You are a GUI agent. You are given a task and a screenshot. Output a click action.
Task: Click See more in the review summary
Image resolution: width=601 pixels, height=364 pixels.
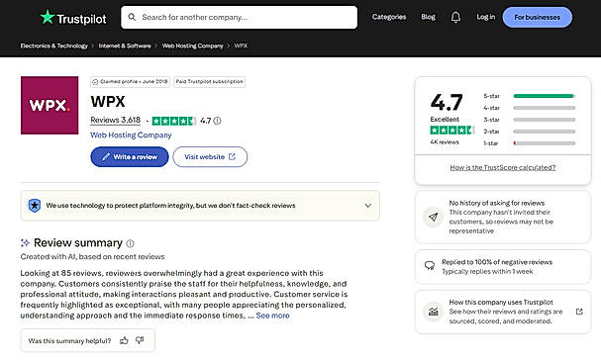[x=272, y=316]
